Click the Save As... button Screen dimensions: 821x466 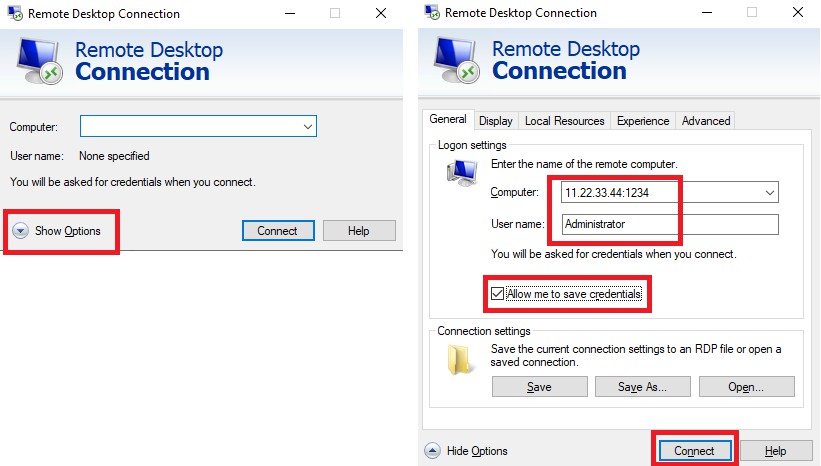(x=642, y=387)
